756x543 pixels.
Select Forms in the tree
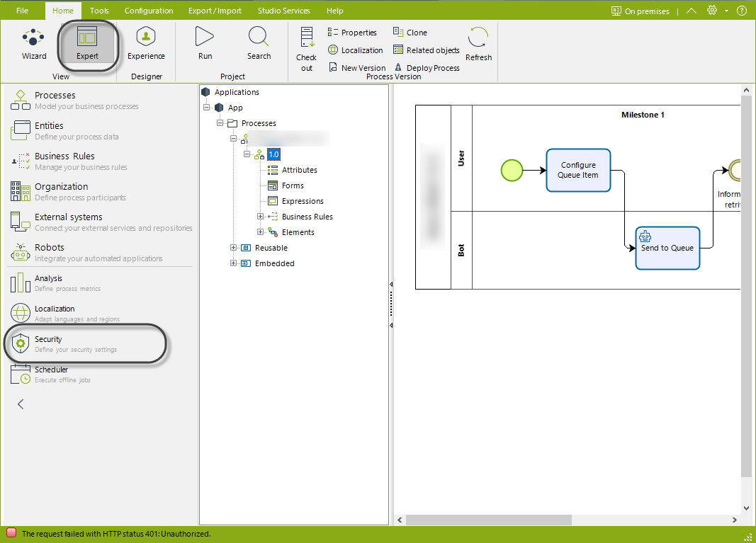click(x=293, y=185)
